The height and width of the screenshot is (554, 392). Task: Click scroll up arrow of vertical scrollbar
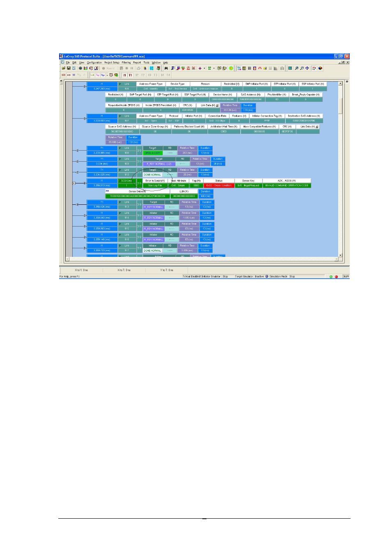tap(340, 83)
